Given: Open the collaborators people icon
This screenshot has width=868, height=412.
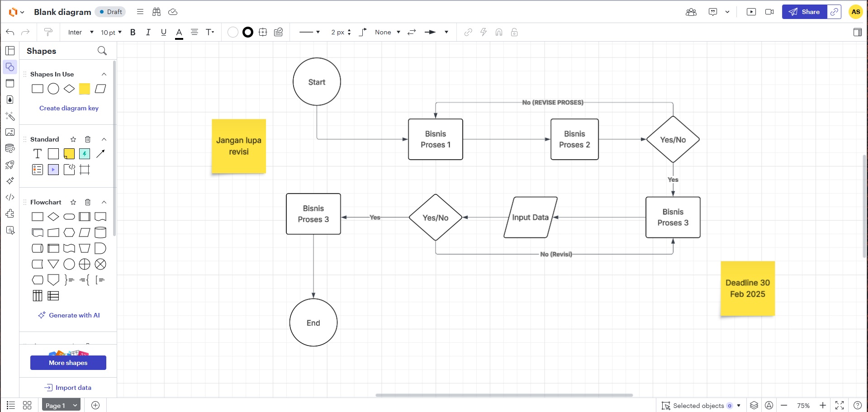Looking at the screenshot, I should [x=691, y=12].
